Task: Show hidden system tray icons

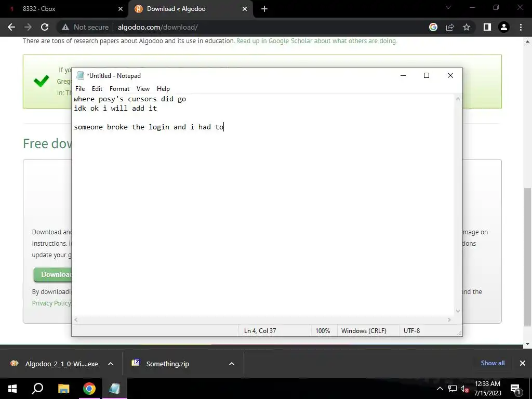Action: [440, 389]
